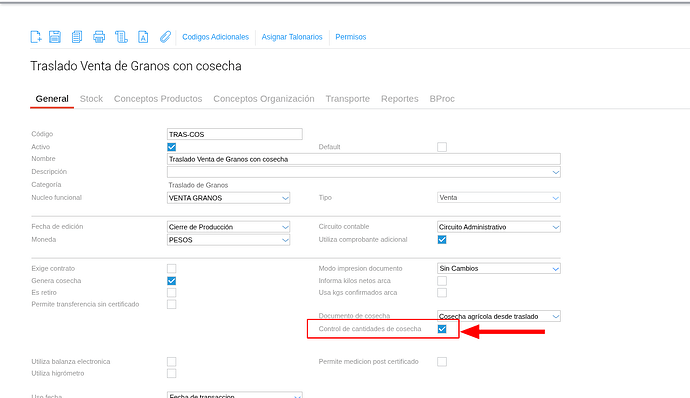Click the Código field with TRAS-COS
The width and height of the screenshot is (690, 398).
tap(235, 134)
